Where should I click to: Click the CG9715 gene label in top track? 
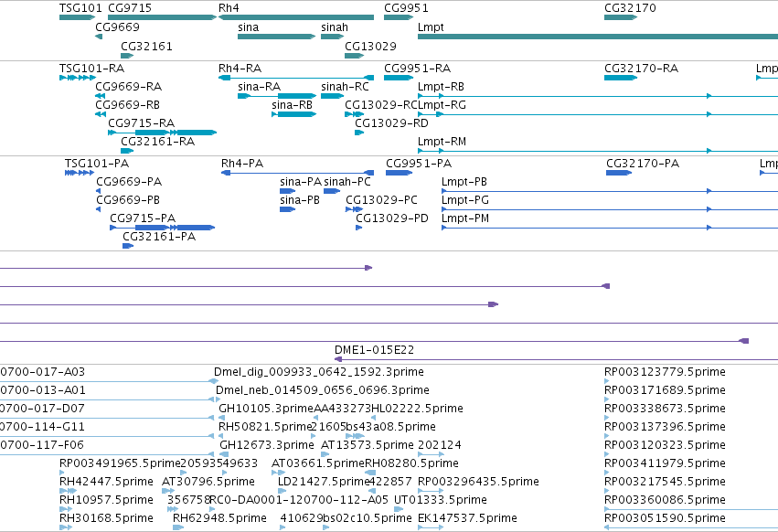[130, 8]
